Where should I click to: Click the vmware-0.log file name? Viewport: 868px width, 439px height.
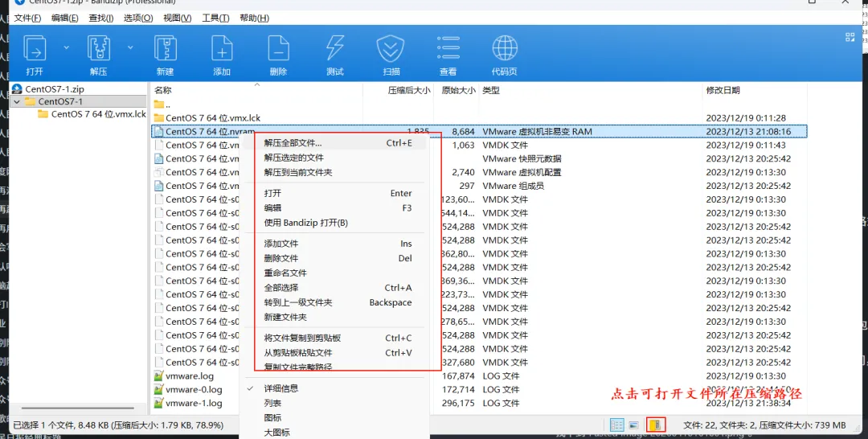(194, 390)
